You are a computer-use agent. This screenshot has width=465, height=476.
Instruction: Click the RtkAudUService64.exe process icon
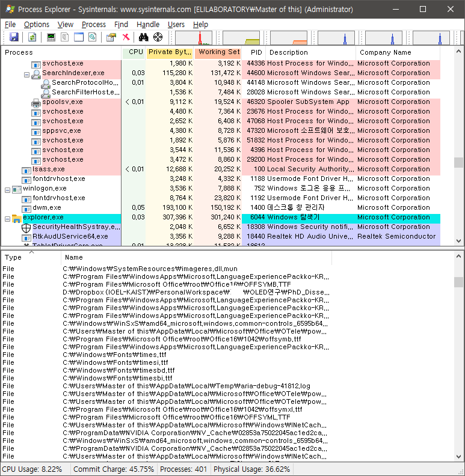click(26, 237)
